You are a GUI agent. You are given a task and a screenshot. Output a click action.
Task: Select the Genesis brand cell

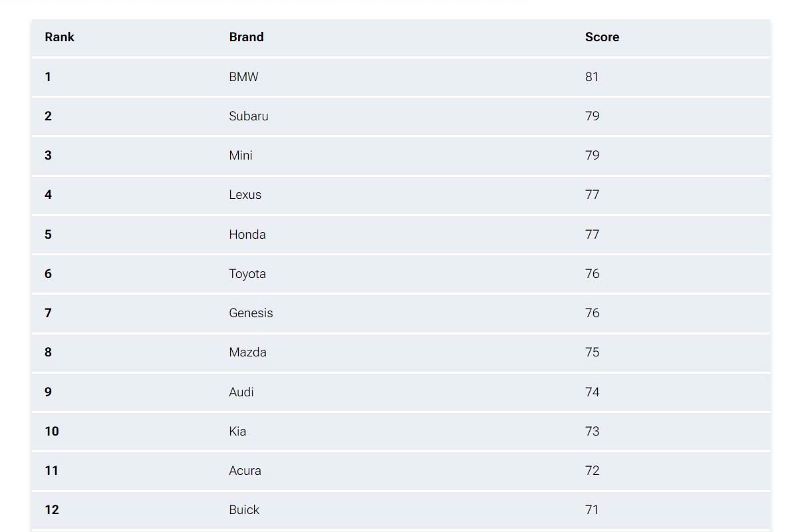(x=251, y=313)
